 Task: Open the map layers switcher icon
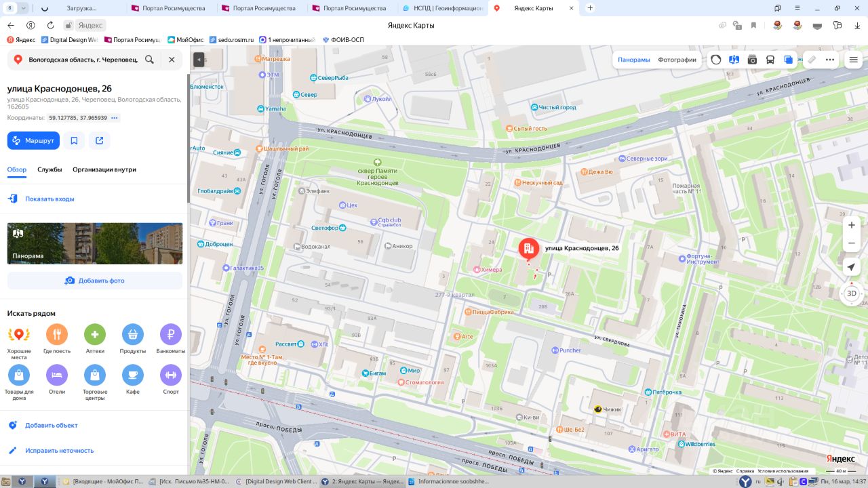(x=789, y=60)
